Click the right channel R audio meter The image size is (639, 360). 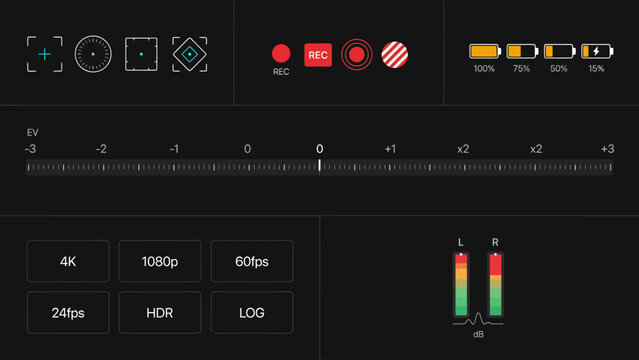coord(495,285)
